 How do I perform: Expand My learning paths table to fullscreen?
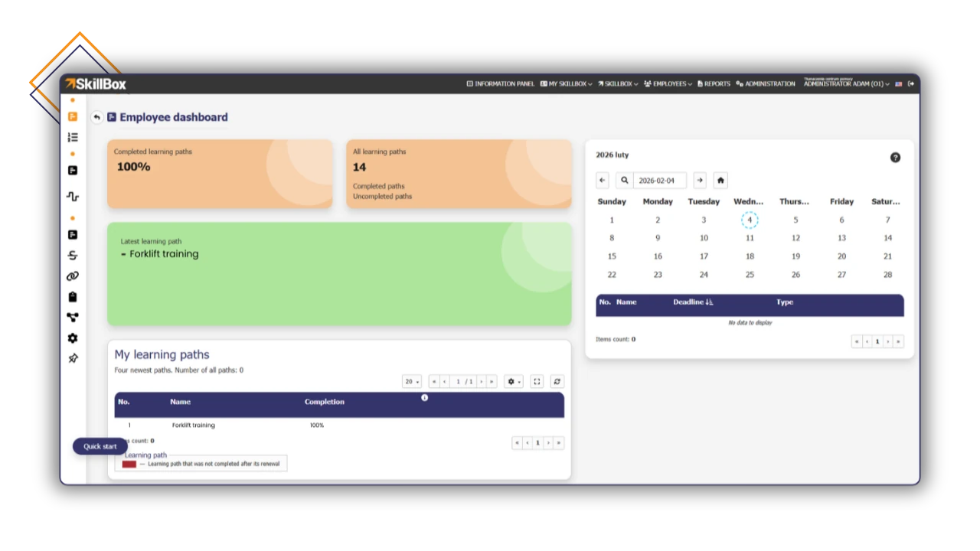pyautogui.click(x=537, y=381)
